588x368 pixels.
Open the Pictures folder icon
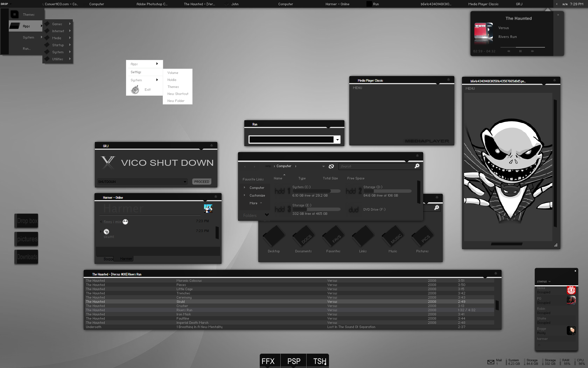tap(422, 237)
